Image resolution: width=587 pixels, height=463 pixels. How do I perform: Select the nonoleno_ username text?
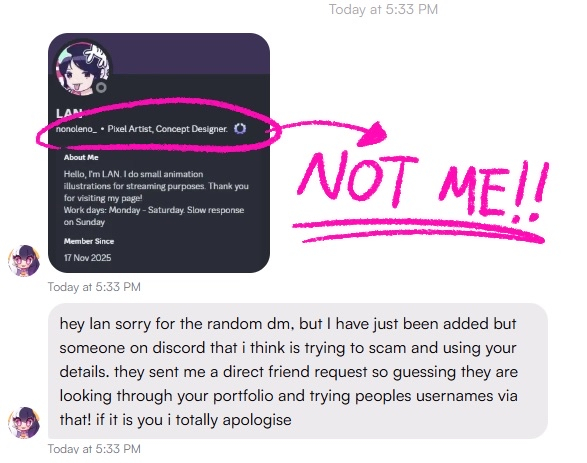76,129
